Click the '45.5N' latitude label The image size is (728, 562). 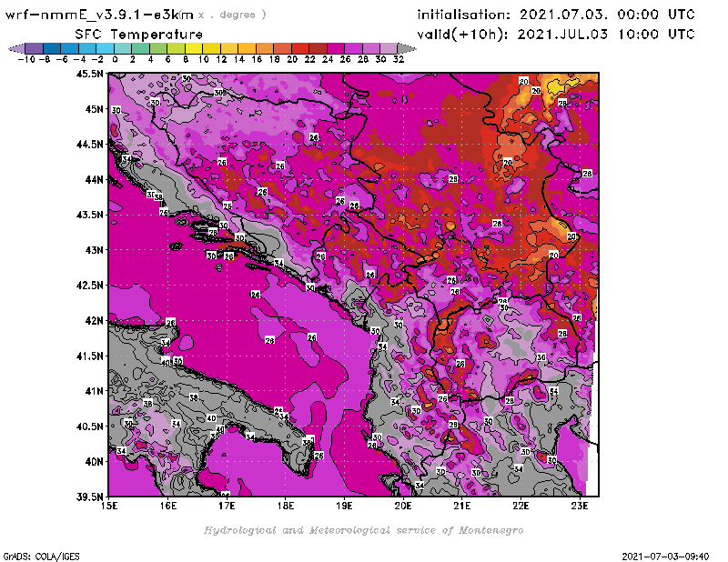tap(89, 74)
